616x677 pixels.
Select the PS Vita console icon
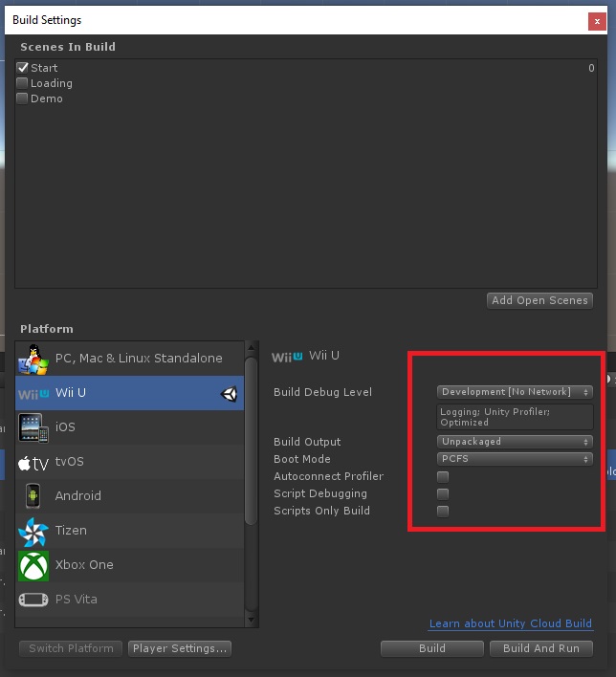point(33,600)
